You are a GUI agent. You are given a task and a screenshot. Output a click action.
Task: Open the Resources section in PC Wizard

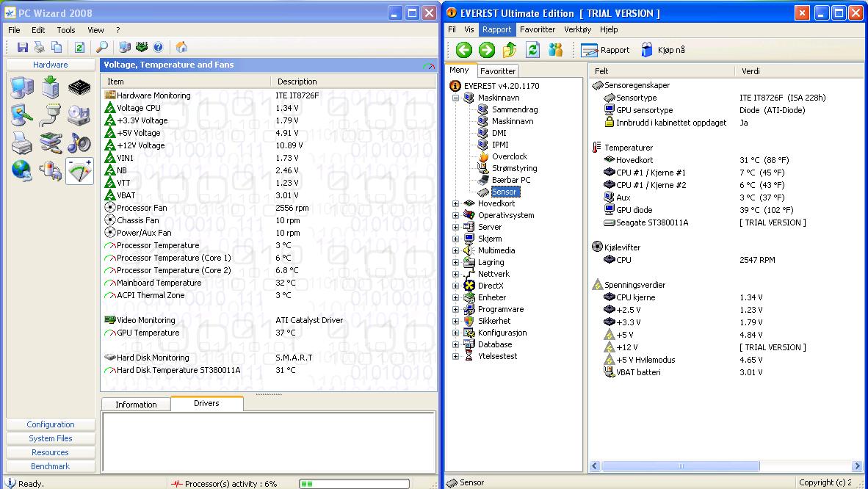[51, 452]
